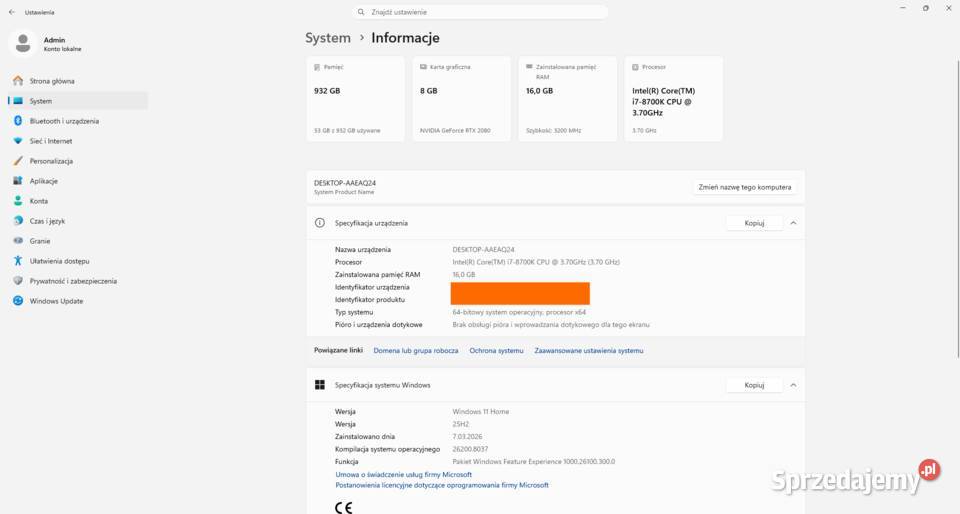Click the Pamięć storage card icon
This screenshot has height=514, width=960.
(317, 67)
